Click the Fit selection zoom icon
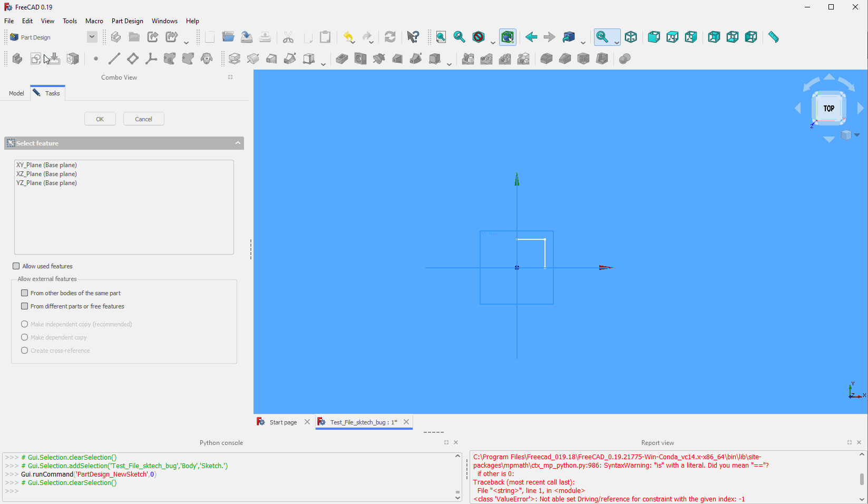Screen dimensions: 868x504 [459, 37]
